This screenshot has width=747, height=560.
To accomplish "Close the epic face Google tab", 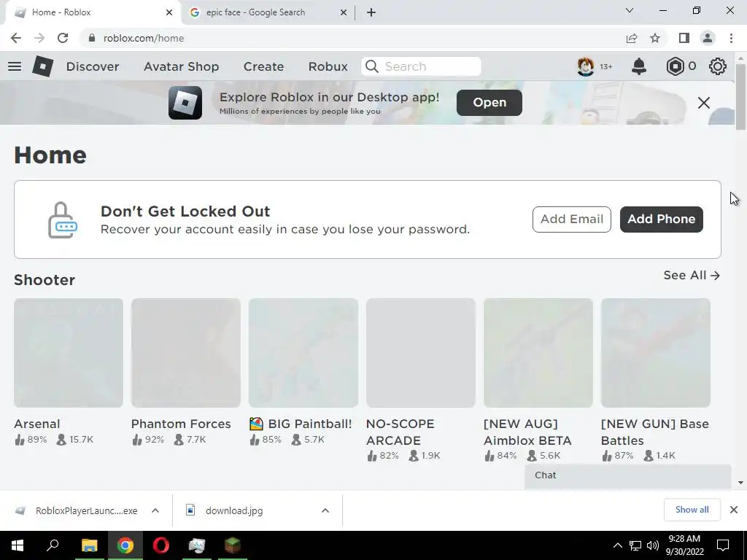I will (x=344, y=12).
